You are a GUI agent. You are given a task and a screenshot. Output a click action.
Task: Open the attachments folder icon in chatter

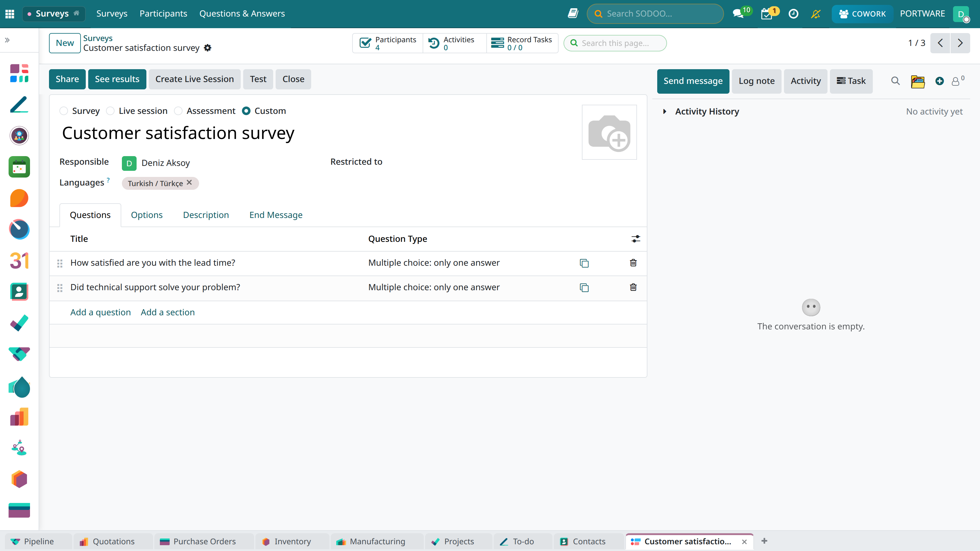tap(918, 81)
